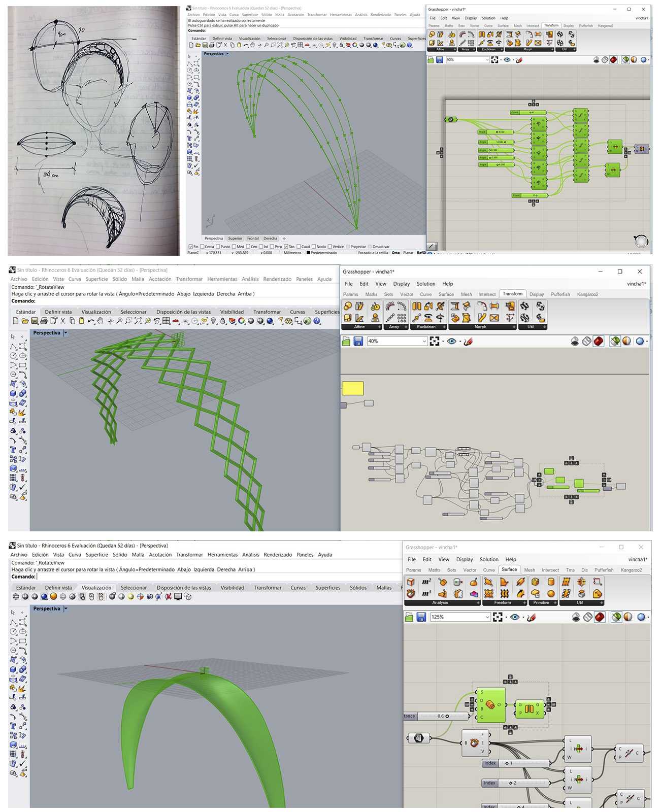Click the Abajo command option in middle Rhino
This screenshot has height=812, width=660.
click(x=184, y=294)
